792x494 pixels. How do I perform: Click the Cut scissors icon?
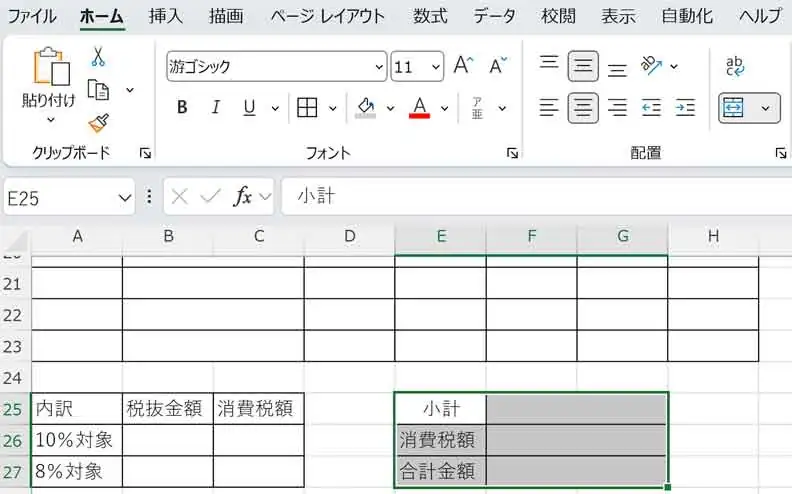pyautogui.click(x=98, y=57)
